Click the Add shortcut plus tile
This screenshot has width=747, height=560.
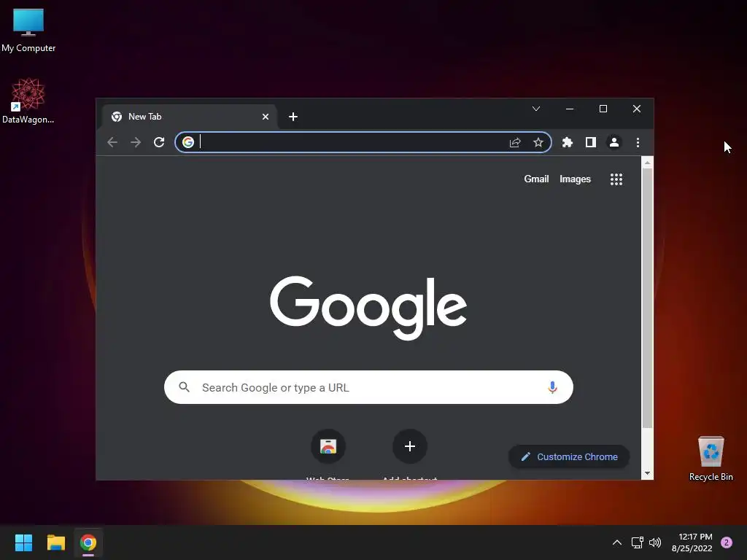coord(410,447)
